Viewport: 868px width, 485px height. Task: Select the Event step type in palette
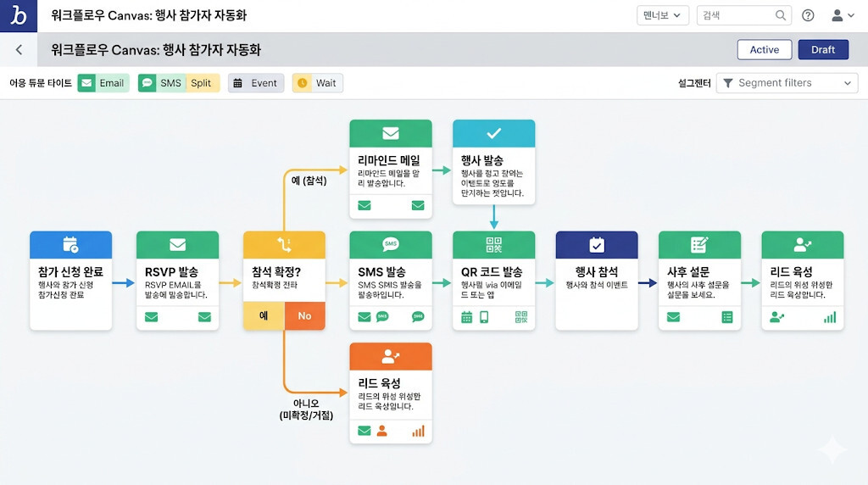pyautogui.click(x=256, y=83)
